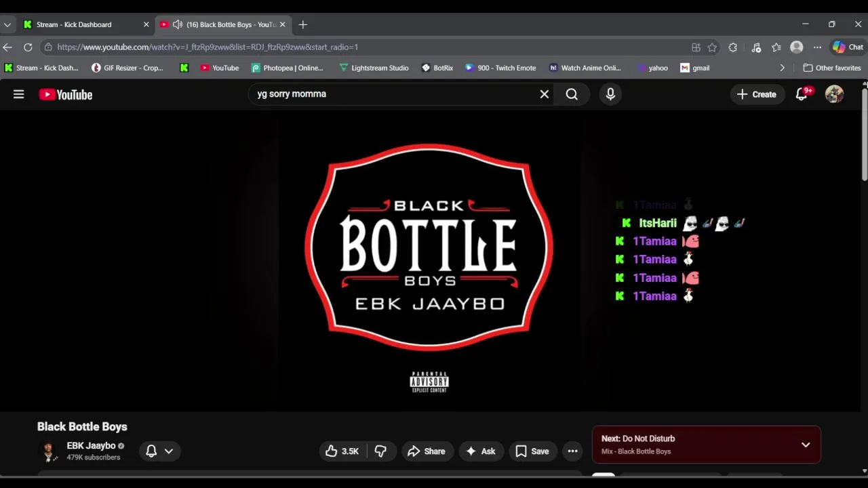Open the YouTube bookmark in the favorites bar
Screen dimensions: 868x488
coord(220,68)
